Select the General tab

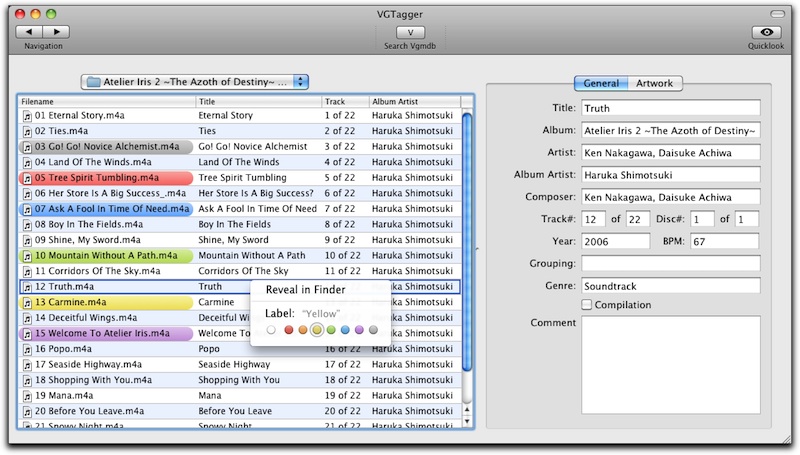point(600,83)
